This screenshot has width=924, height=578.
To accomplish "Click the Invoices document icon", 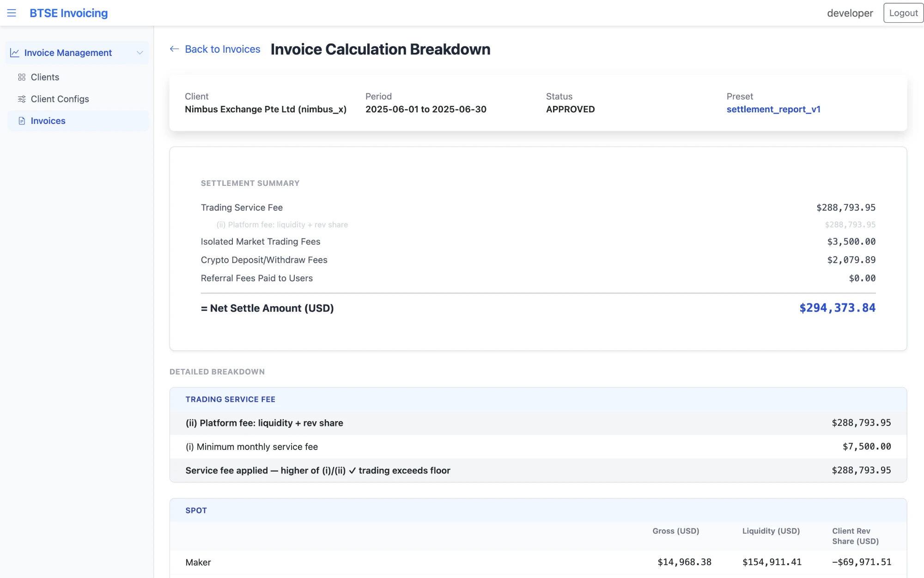I will (22, 121).
